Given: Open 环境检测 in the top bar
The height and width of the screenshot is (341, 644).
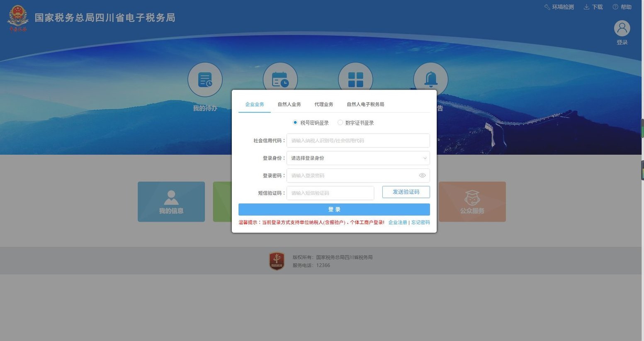Looking at the screenshot, I should tap(559, 7).
